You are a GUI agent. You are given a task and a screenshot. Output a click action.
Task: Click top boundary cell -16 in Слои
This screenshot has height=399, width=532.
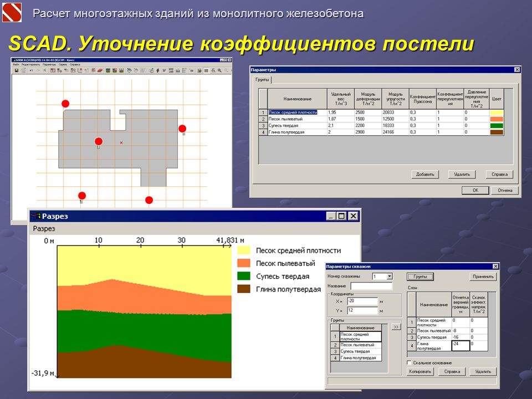click(x=461, y=337)
